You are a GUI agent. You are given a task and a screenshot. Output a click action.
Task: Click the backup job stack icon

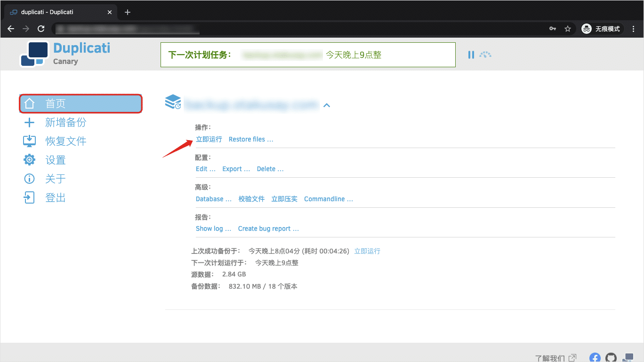(173, 102)
